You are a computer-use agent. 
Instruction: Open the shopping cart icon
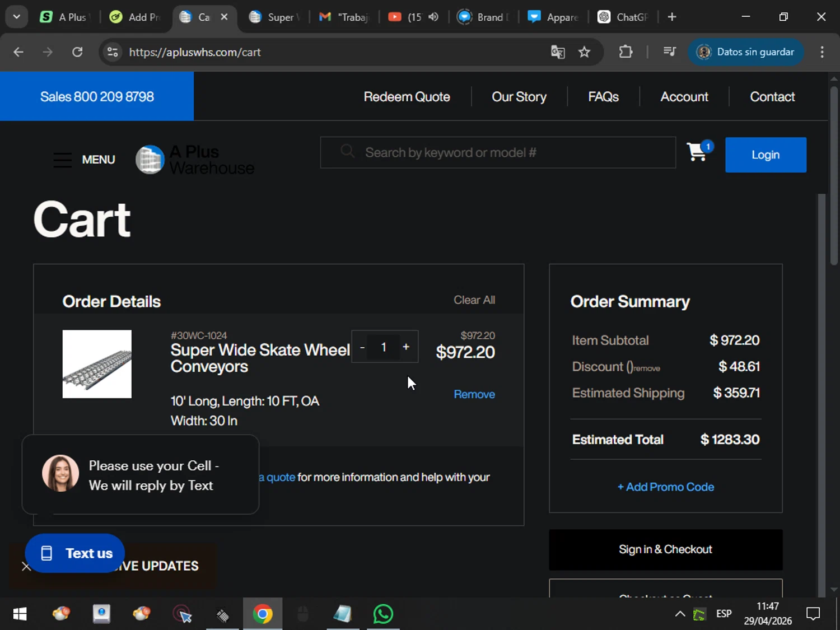click(698, 151)
